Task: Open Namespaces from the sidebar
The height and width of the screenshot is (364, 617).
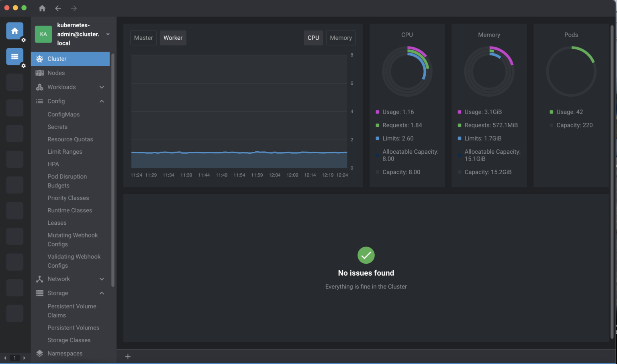Action: click(65, 353)
